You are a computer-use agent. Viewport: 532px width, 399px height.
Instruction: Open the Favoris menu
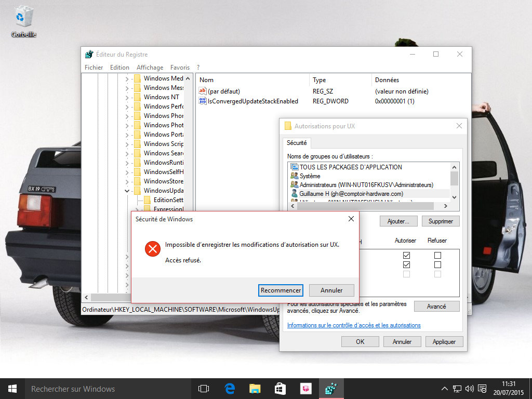180,68
